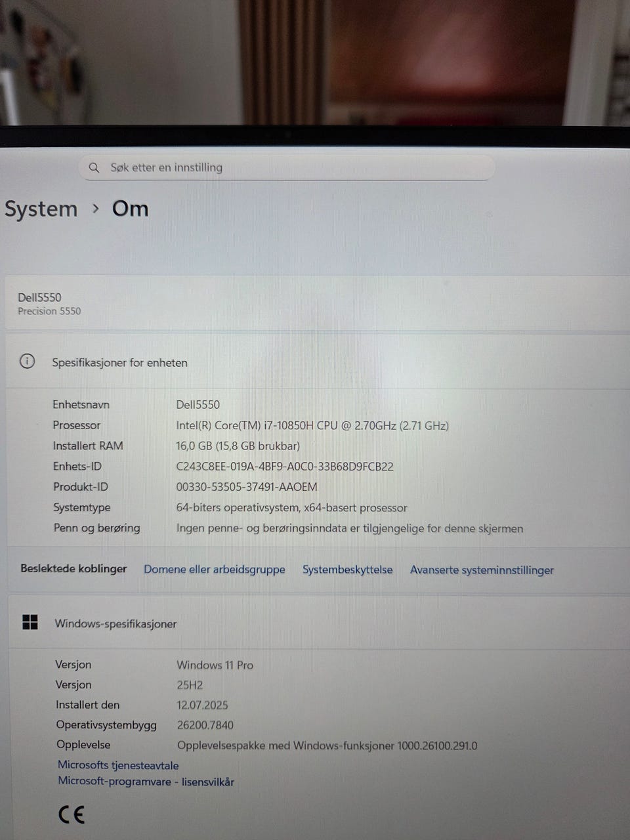This screenshot has height=840, width=630.
Task: Click the search magnifier icon
Action: [94, 168]
